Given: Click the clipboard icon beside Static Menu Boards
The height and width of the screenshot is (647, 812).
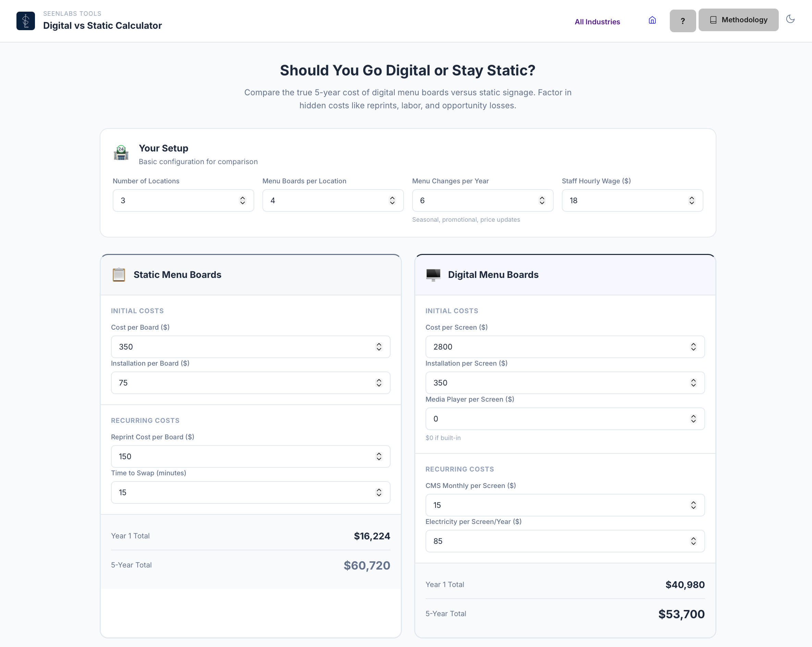Looking at the screenshot, I should (x=119, y=274).
